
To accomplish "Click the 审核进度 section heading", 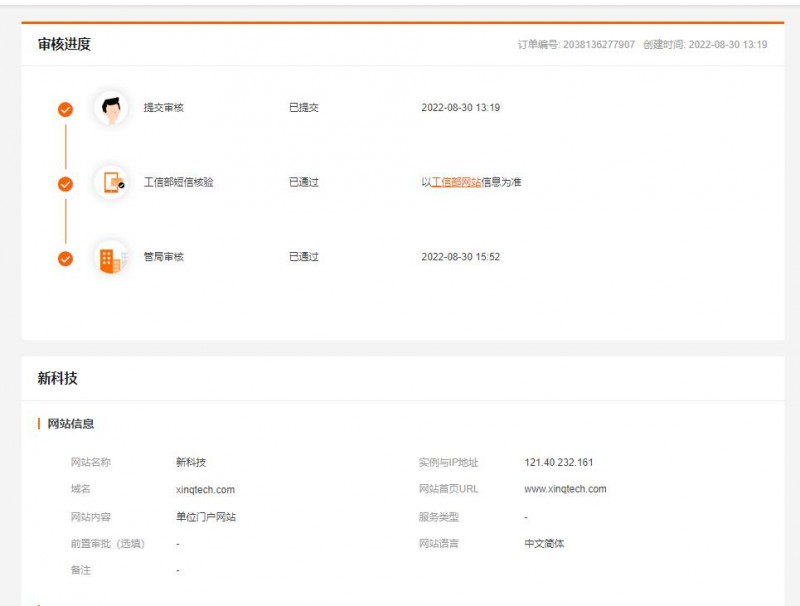I will tap(64, 44).
